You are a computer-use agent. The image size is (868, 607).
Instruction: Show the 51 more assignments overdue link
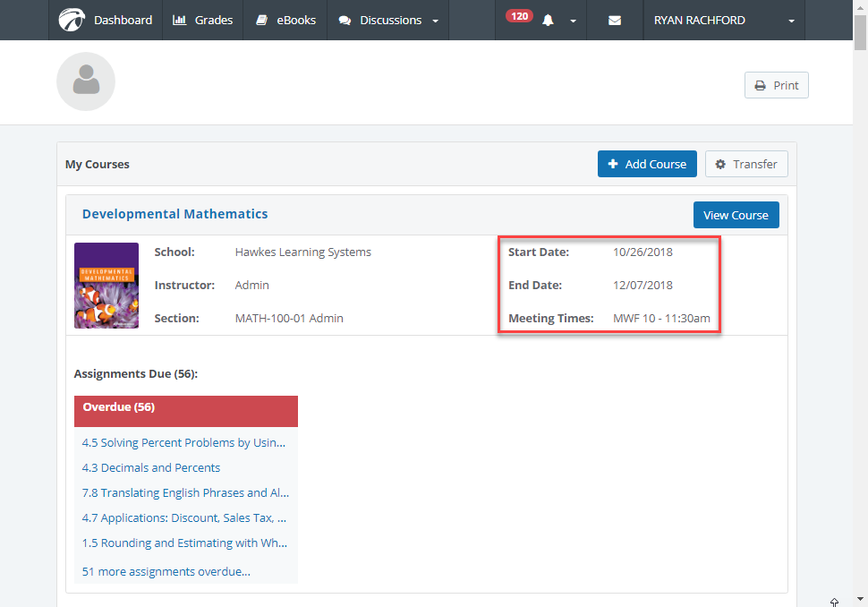point(166,571)
